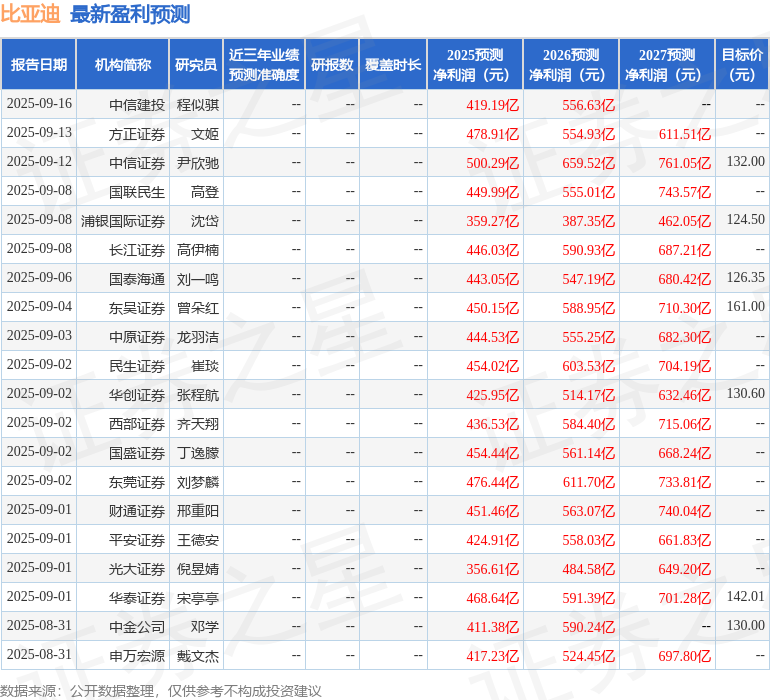
Task: Click the 356.61亿 profit value
Action: [x=493, y=568]
